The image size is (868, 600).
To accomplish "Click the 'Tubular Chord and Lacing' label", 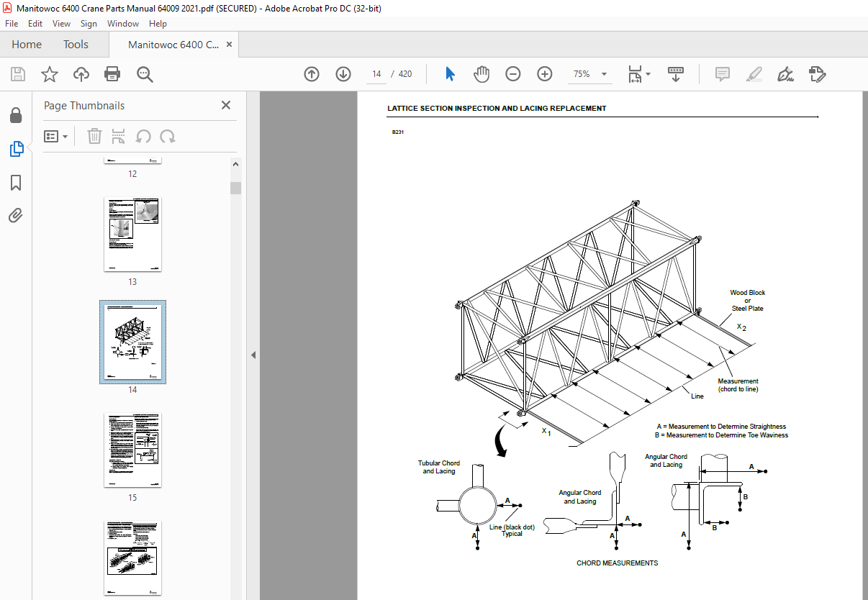I will tap(439, 467).
